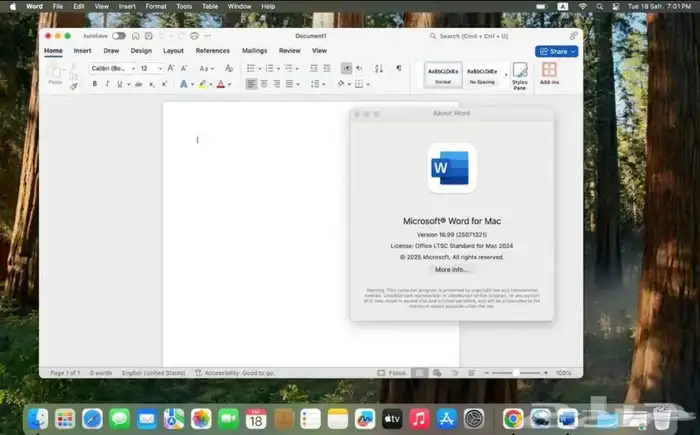
Task: Apply strikethrough formatting
Action: 139,84
